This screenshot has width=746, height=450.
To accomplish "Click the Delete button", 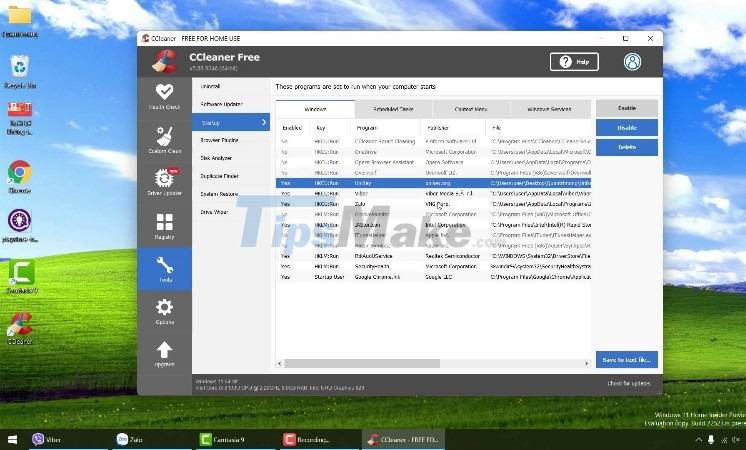I will coord(627,147).
